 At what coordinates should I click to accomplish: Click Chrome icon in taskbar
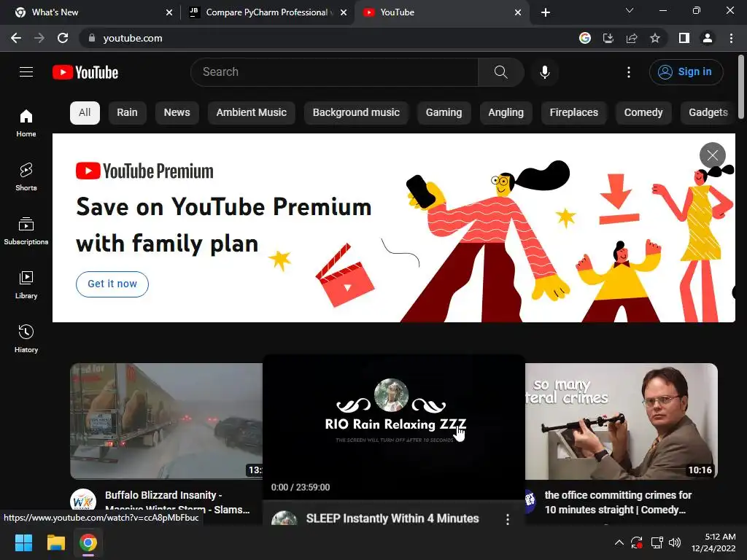[x=88, y=542]
